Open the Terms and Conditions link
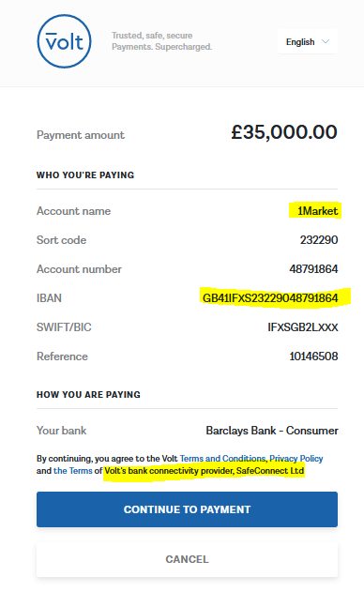The width and height of the screenshot is (364, 592). [222, 459]
